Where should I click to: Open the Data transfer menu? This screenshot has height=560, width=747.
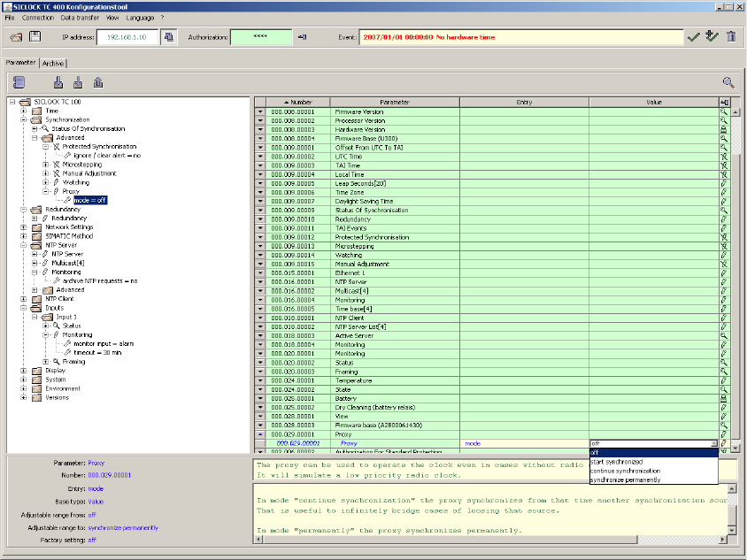79,17
